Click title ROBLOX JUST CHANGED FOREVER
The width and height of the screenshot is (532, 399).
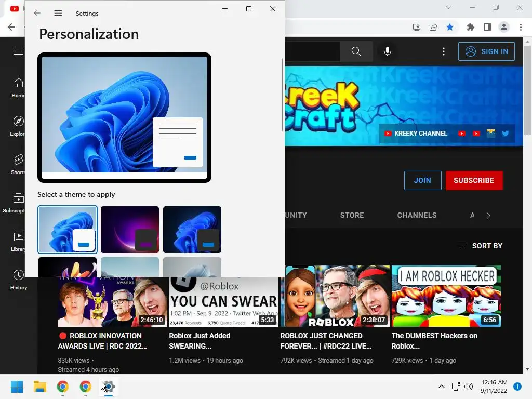coord(326,341)
